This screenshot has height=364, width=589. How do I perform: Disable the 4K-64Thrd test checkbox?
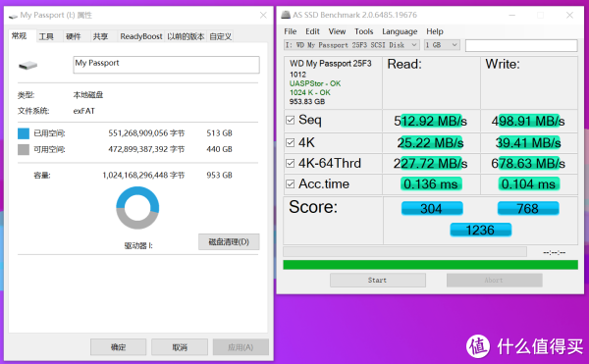click(290, 163)
